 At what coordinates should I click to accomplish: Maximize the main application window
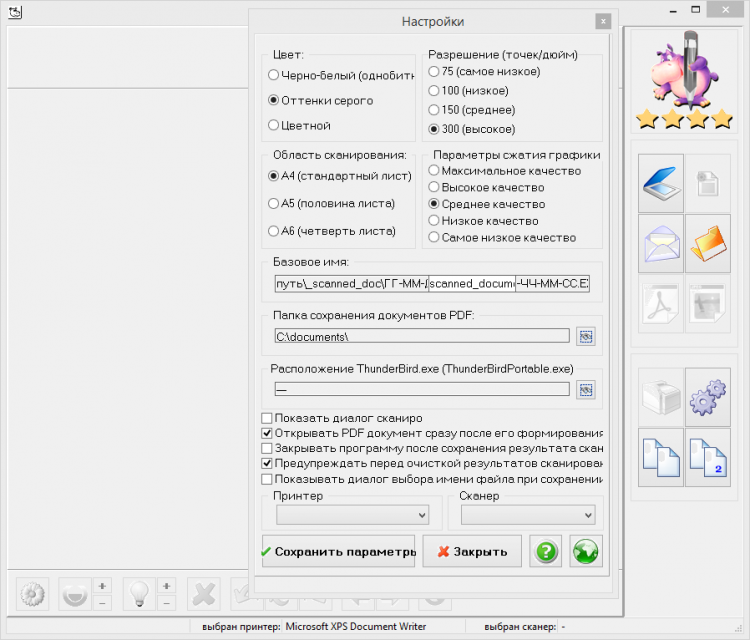[695, 10]
